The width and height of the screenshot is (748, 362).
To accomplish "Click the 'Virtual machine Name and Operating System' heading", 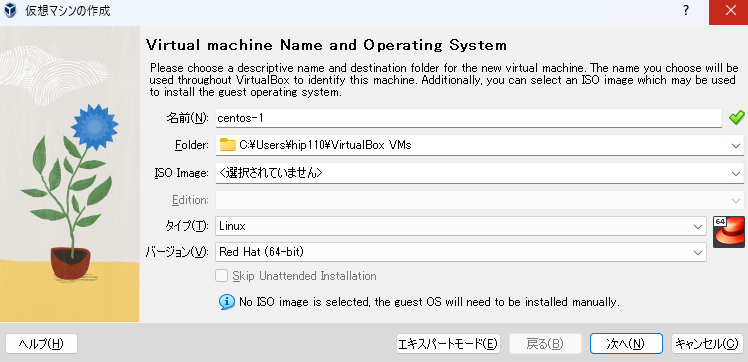I will [x=326, y=45].
